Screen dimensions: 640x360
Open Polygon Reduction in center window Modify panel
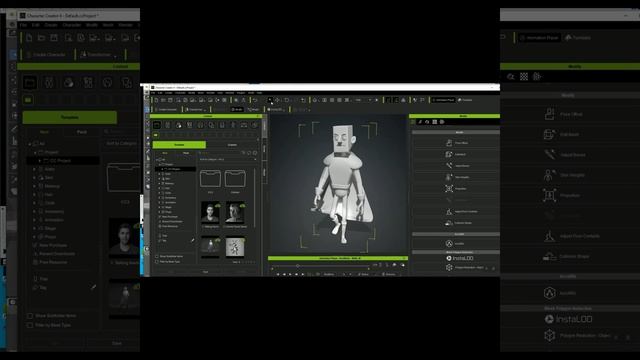(465, 267)
